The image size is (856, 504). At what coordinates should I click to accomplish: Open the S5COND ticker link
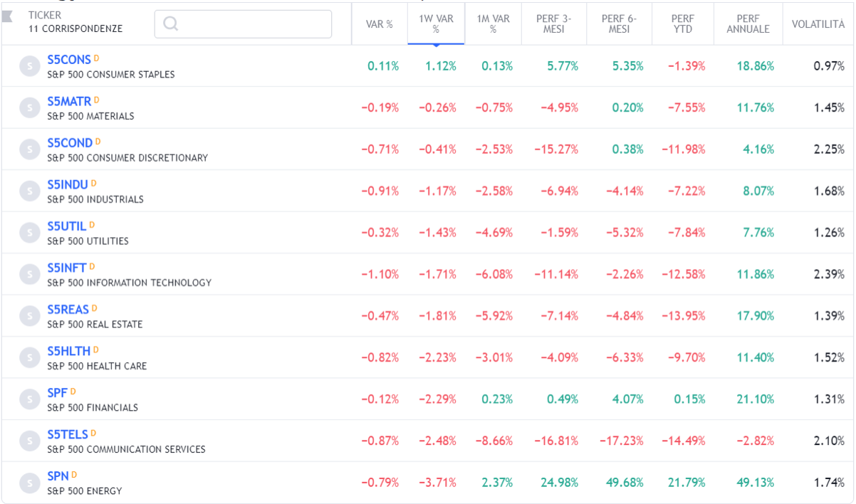tap(70, 143)
